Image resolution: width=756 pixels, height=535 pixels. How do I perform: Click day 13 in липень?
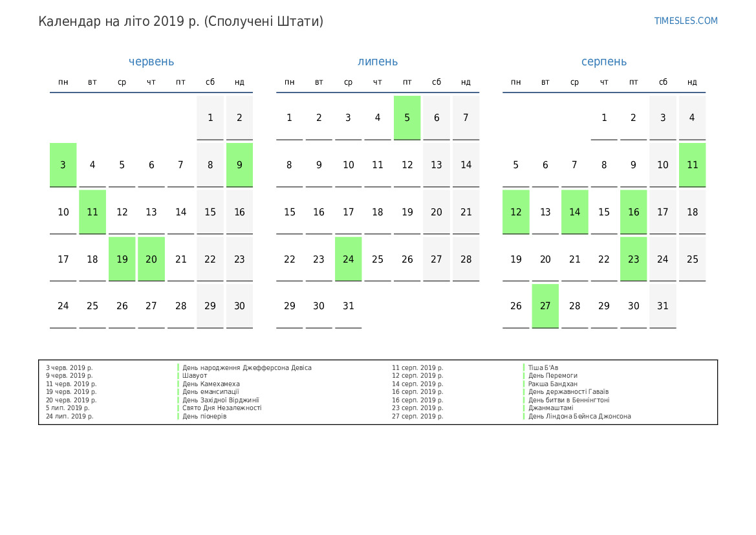point(437,165)
